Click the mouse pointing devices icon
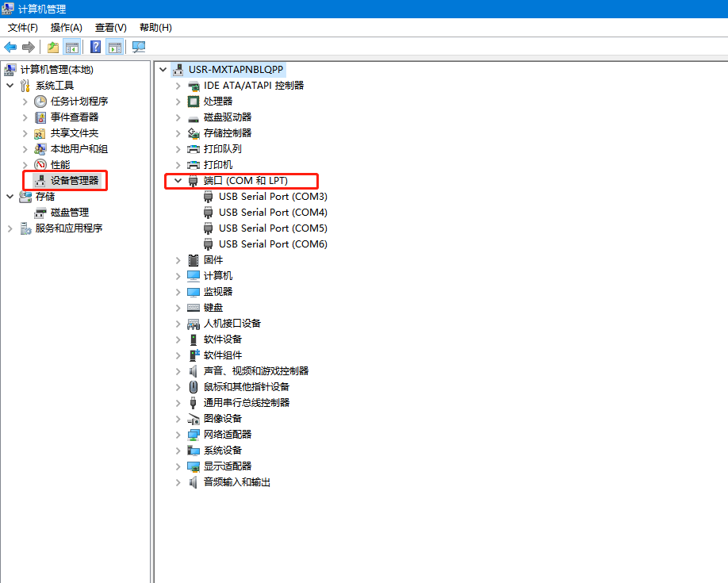The image size is (728, 583). [193, 387]
